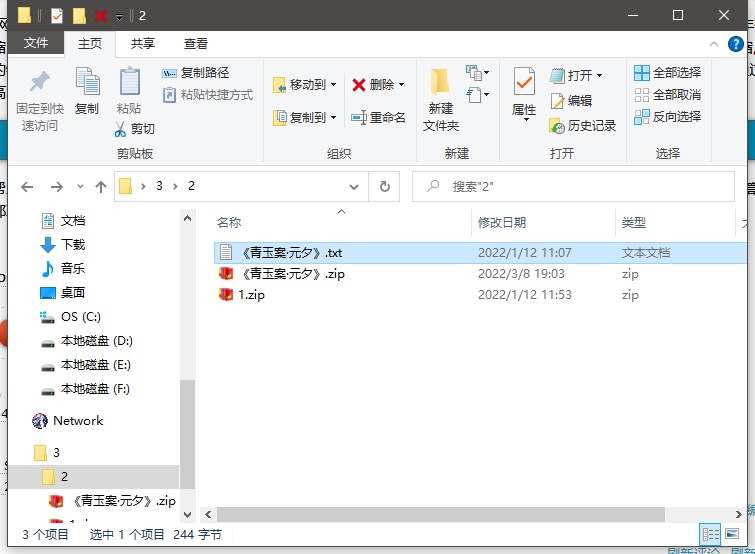
Task: Click the Paste (粘贴) clipboard icon
Action: [129, 91]
